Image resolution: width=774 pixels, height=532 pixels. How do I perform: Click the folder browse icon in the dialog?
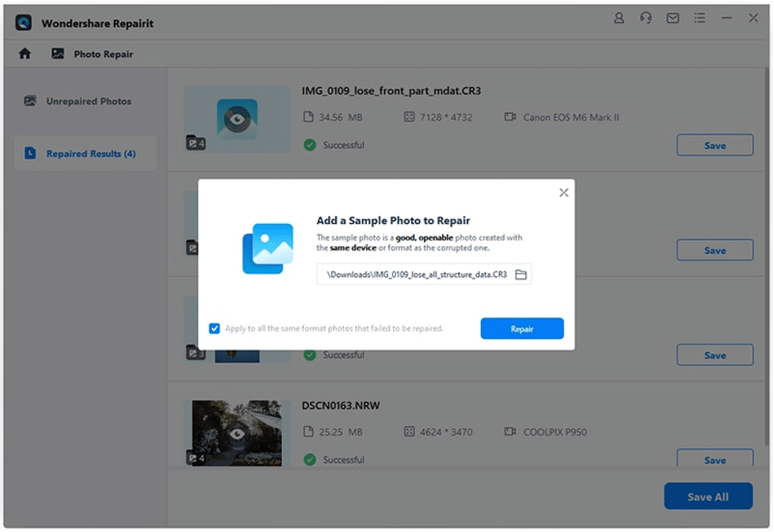click(x=520, y=275)
